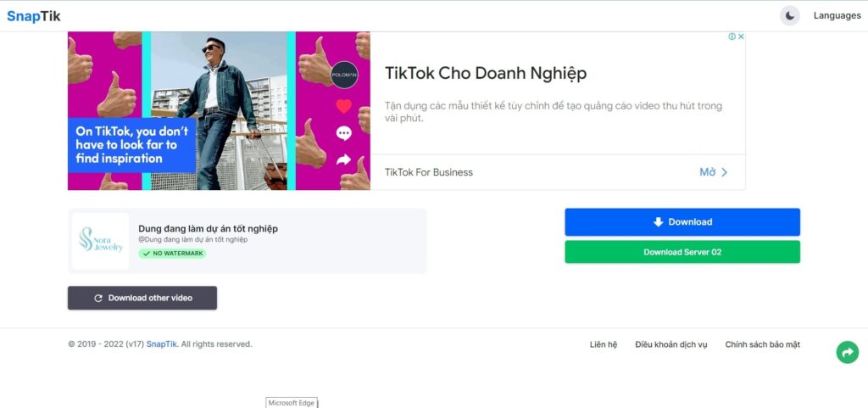Click TikTok Cho Doanh Nghiệp ad headline
This screenshot has height=408, width=868.
[486, 73]
